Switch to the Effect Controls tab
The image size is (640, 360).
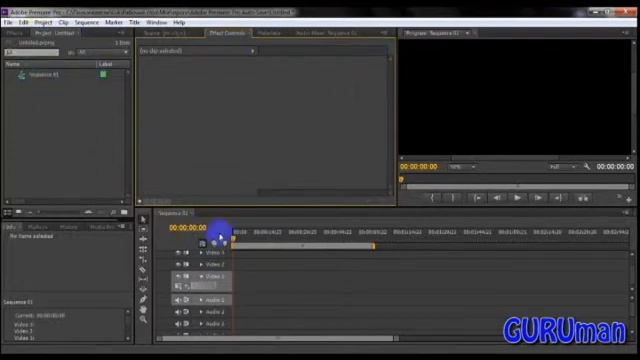[227, 33]
